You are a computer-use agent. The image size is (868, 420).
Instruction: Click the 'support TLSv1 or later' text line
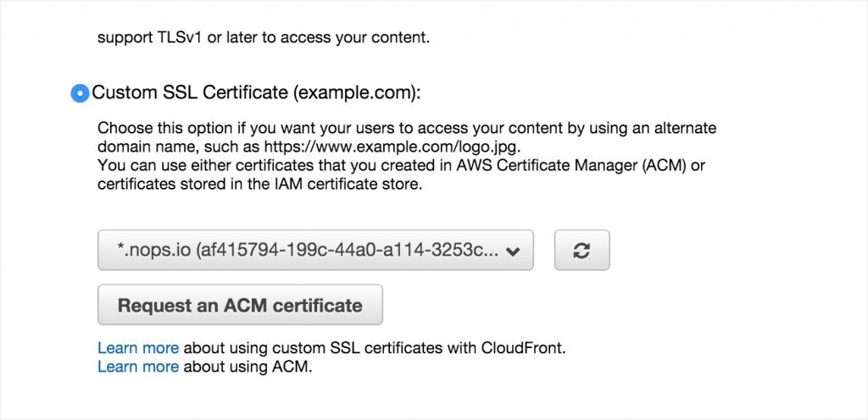pyautogui.click(x=264, y=39)
